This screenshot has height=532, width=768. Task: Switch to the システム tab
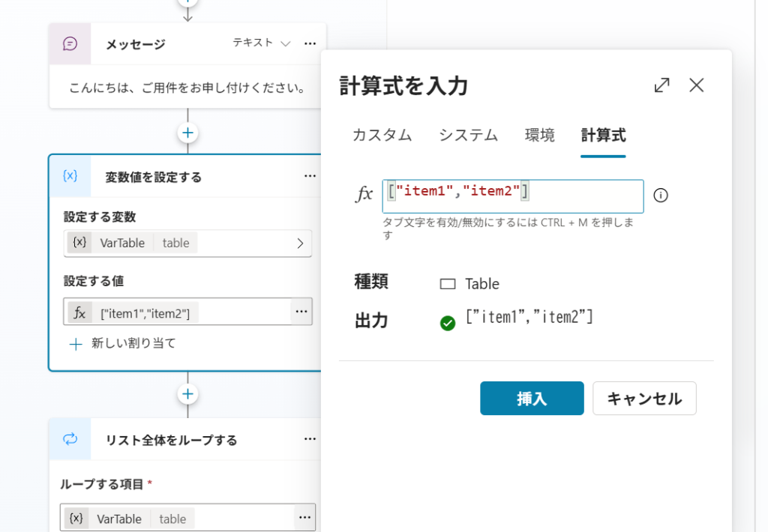[468, 136]
